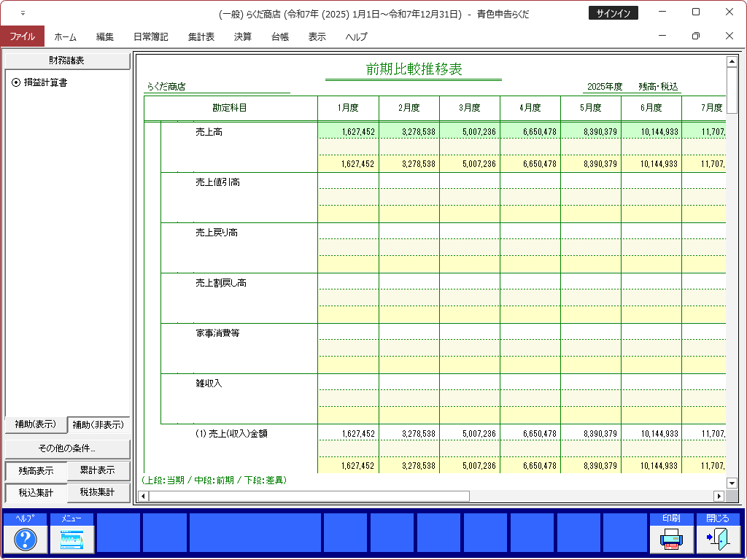Screen dimensions: 747x560
Task: Select the 補助(非表示) tab
Action: [98, 424]
